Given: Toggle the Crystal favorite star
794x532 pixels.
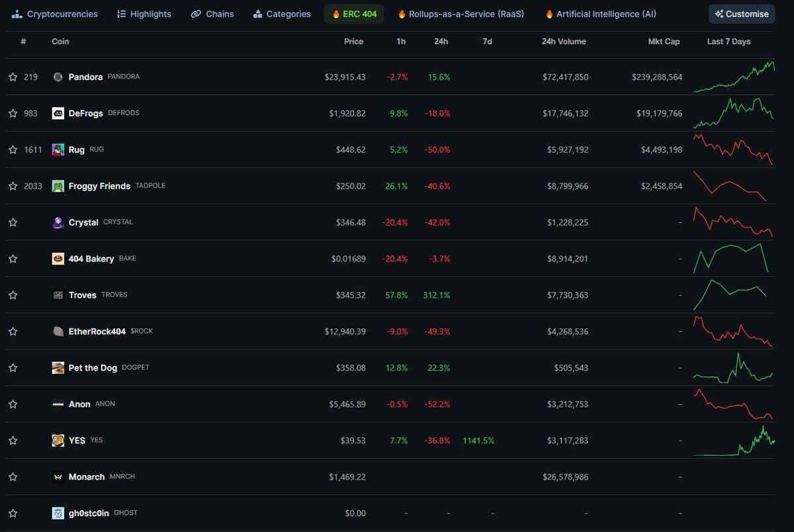Looking at the screenshot, I should [13, 222].
